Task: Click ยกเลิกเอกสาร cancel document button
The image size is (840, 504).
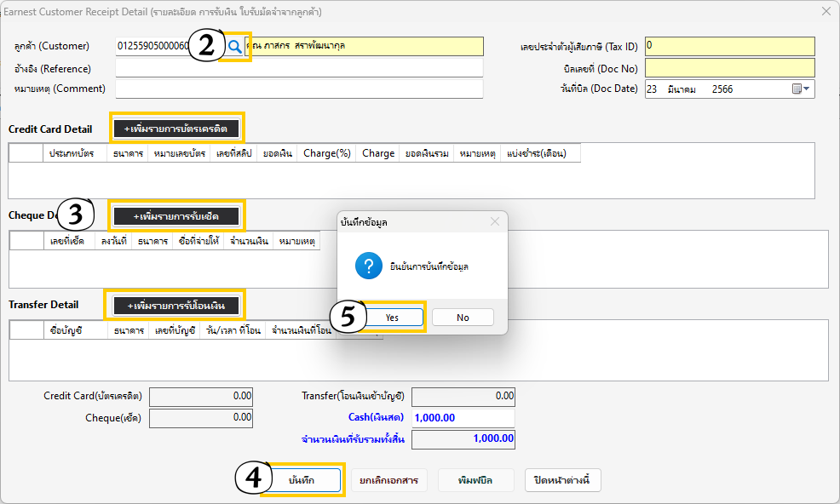Action: pyautogui.click(x=388, y=480)
